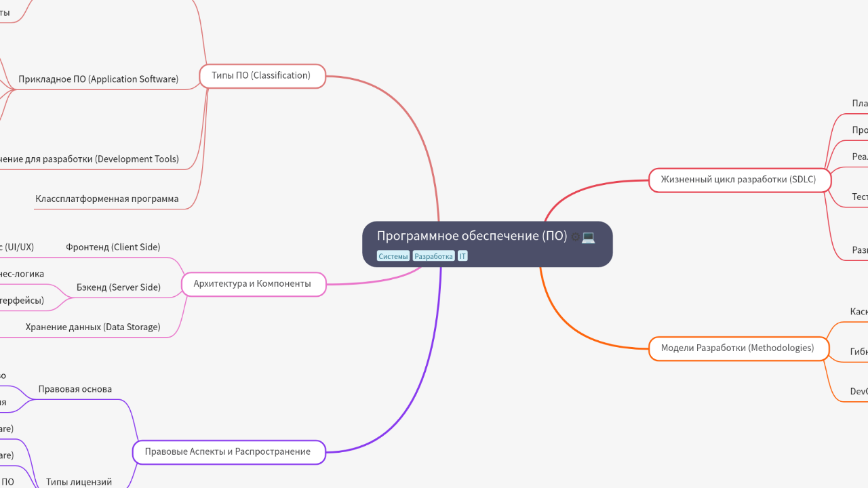Select the 'Классплатформенная программа' subtopic
This screenshot has width=868, height=488.
click(107, 199)
